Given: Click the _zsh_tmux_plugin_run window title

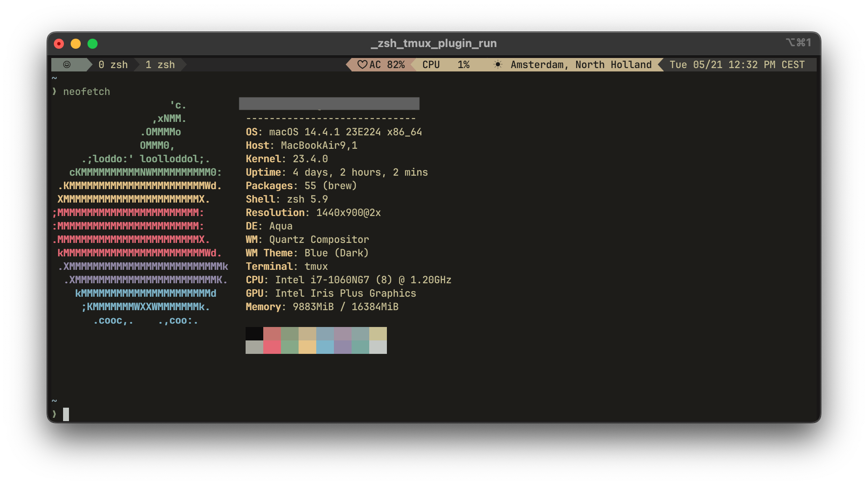Looking at the screenshot, I should [x=434, y=43].
